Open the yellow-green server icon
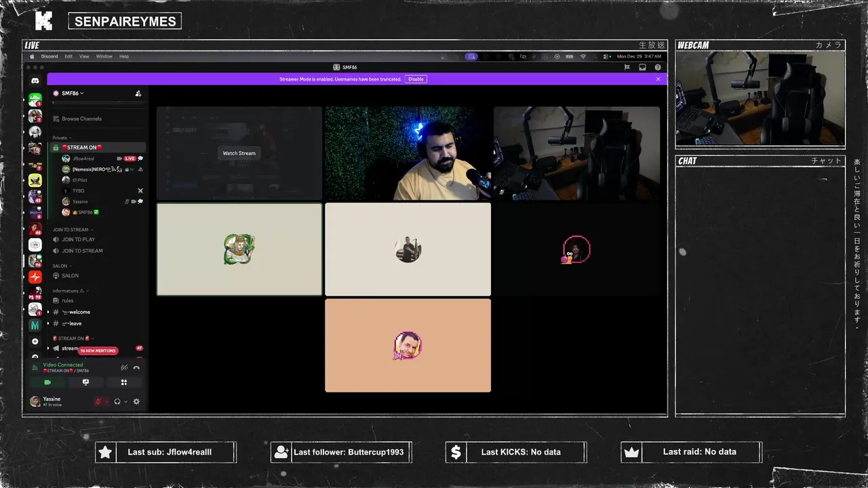Image resolution: width=868 pixels, height=488 pixels. (35, 180)
